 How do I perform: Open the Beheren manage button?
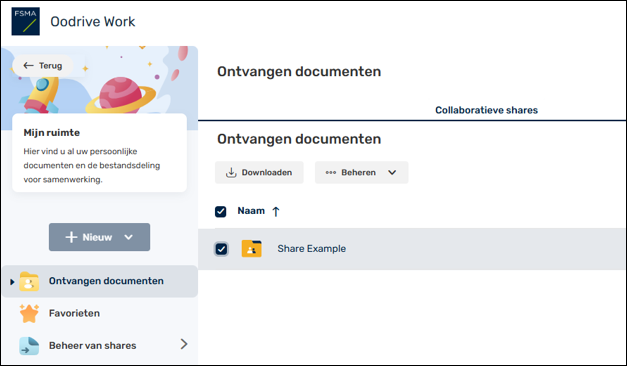[361, 173]
